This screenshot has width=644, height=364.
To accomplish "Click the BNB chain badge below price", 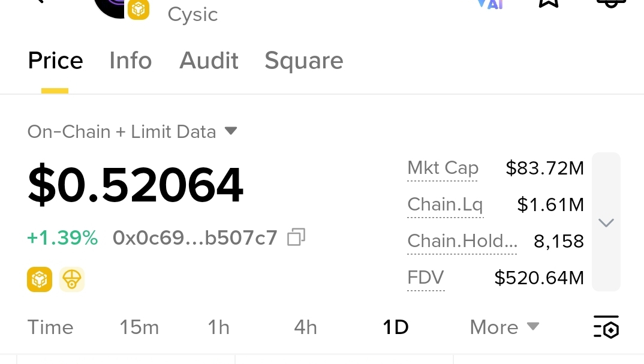I will coord(40,279).
